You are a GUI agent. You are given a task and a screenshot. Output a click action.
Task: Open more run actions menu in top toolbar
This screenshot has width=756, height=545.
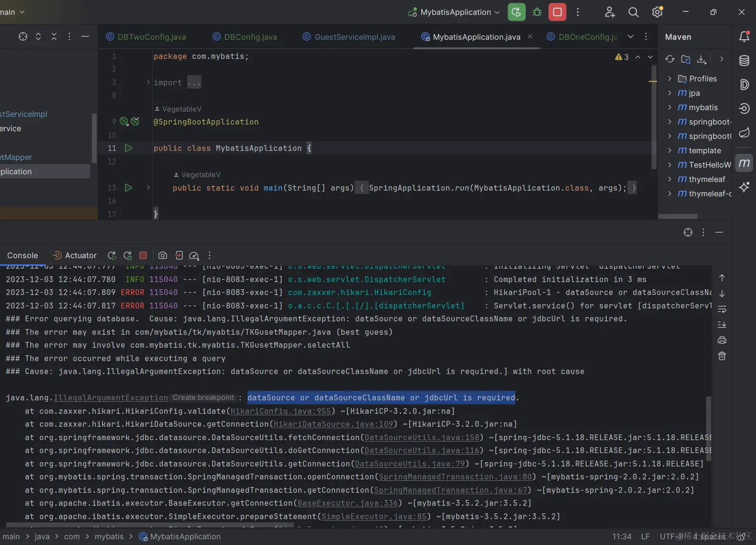pos(578,12)
